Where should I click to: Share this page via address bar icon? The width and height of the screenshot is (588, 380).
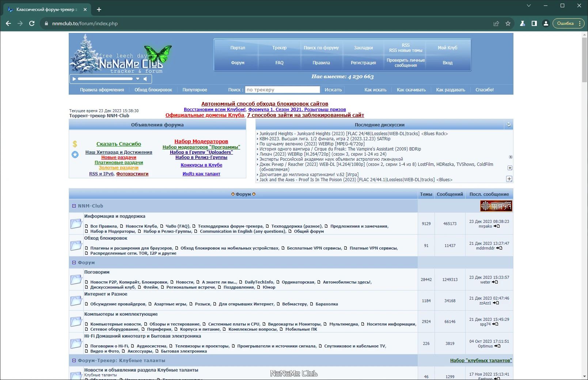[x=496, y=23]
